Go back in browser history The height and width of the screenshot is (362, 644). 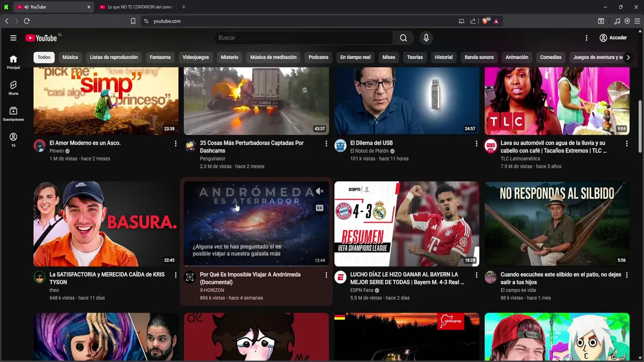click(x=7, y=21)
